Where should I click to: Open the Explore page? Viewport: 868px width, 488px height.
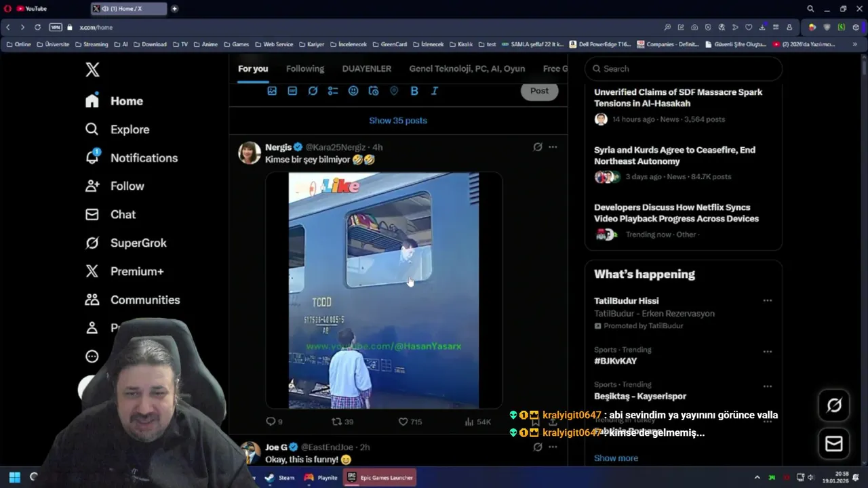117,129
